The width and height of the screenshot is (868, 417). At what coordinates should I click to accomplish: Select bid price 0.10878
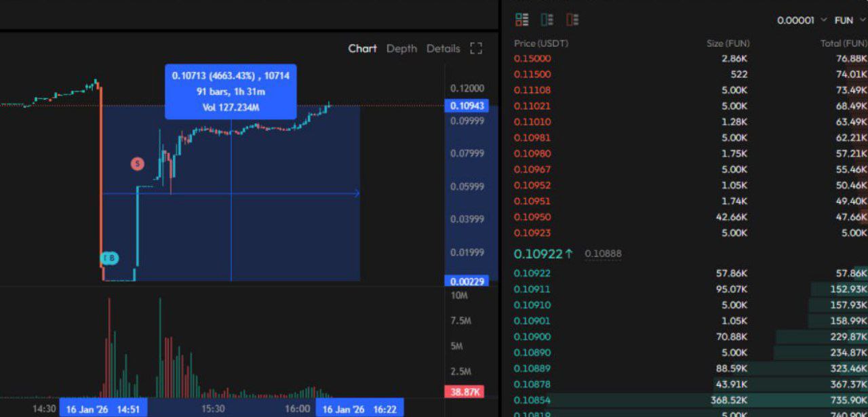[532, 384]
